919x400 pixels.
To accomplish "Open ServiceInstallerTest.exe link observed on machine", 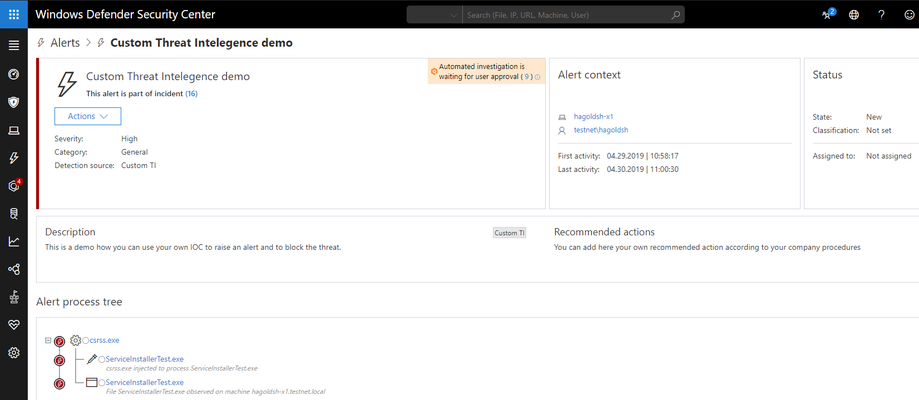I will (x=145, y=382).
